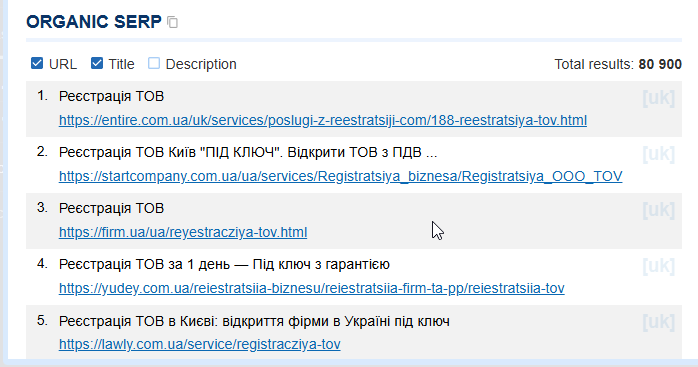Uncheck the Title checkbox

tap(97, 63)
